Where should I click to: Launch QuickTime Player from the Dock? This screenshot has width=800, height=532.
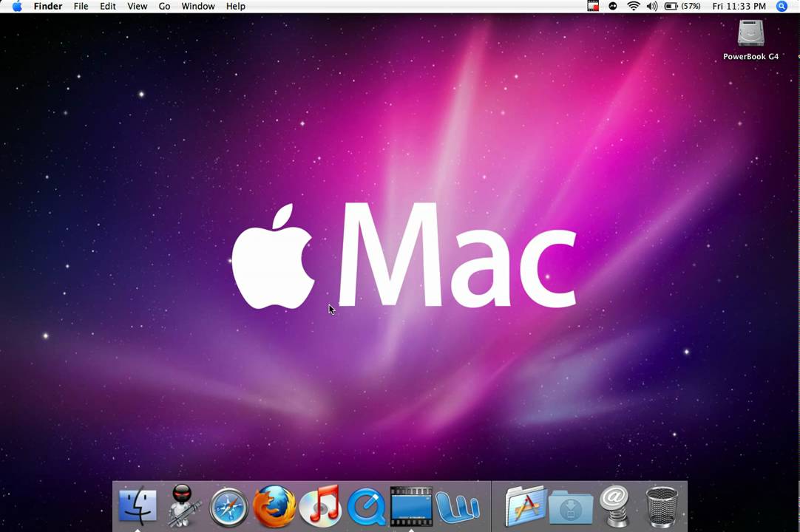click(366, 506)
